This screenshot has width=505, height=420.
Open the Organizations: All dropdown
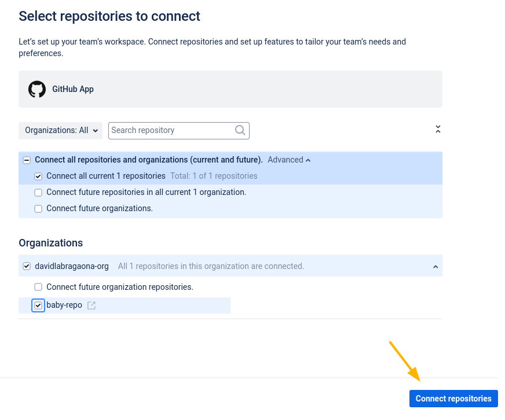[61, 131]
